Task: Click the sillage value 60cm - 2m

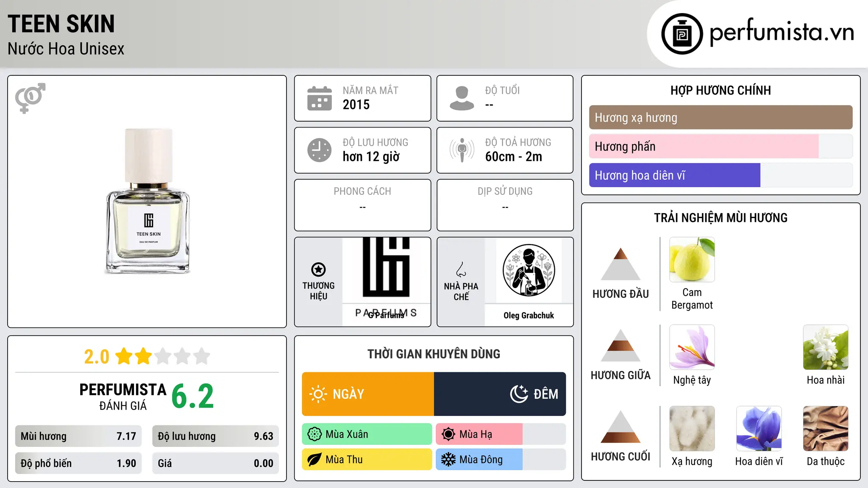Action: tap(514, 157)
